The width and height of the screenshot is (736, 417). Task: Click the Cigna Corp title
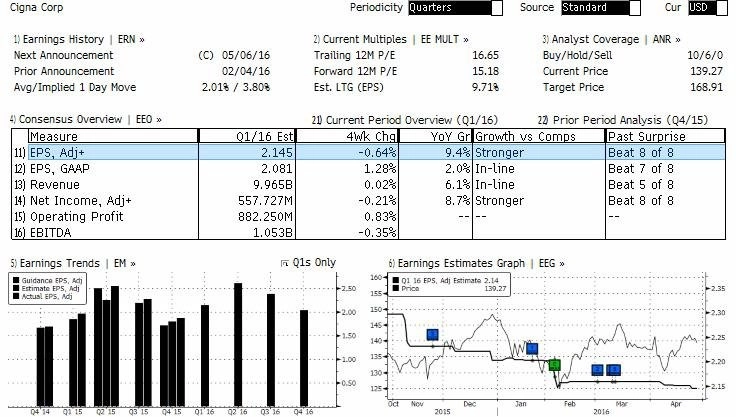(x=37, y=8)
